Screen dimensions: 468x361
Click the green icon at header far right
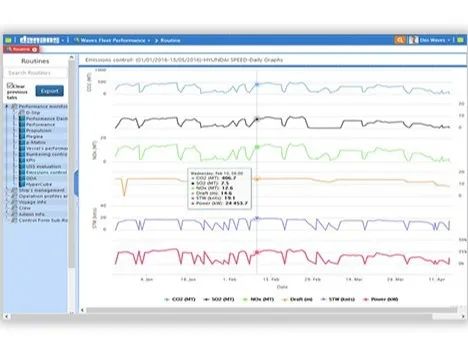pyautogui.click(x=460, y=40)
